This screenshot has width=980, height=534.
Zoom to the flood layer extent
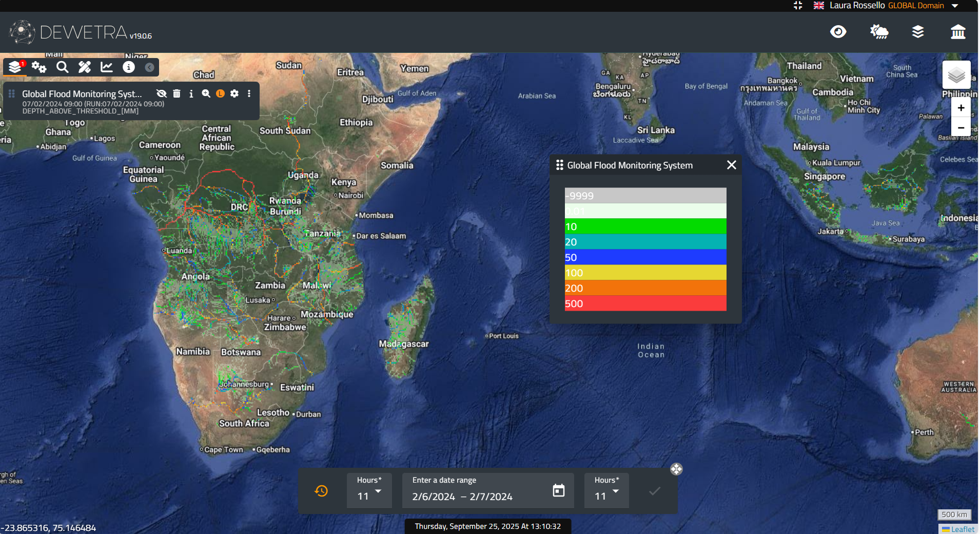pyautogui.click(x=206, y=93)
